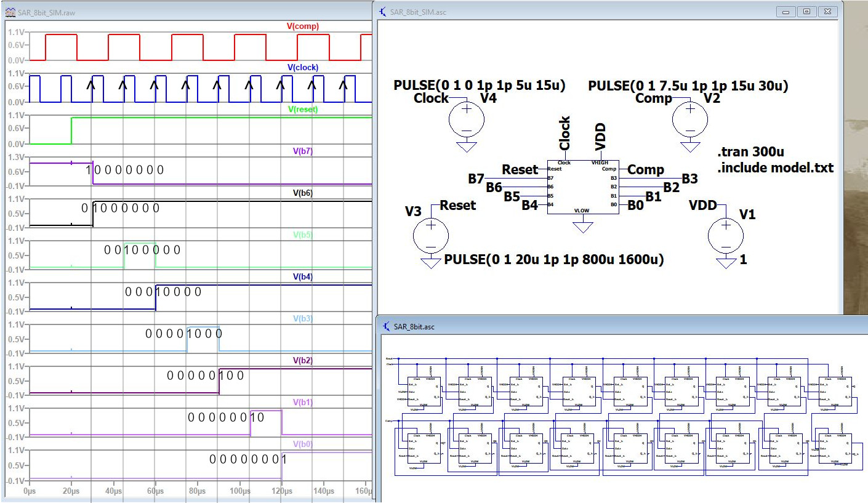Image resolution: width=868 pixels, height=503 pixels.
Task: Click the restore button of SAR_8bit_SIM.asc window
Action: pos(806,12)
